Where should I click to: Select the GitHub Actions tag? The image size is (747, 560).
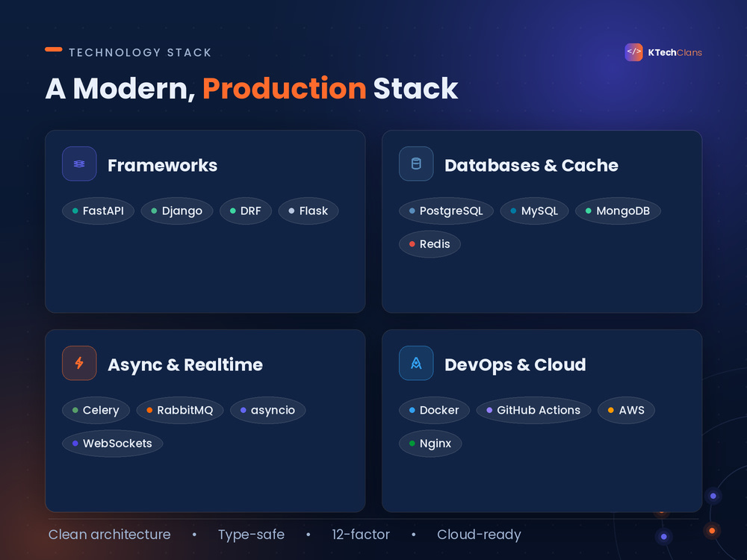click(x=533, y=410)
